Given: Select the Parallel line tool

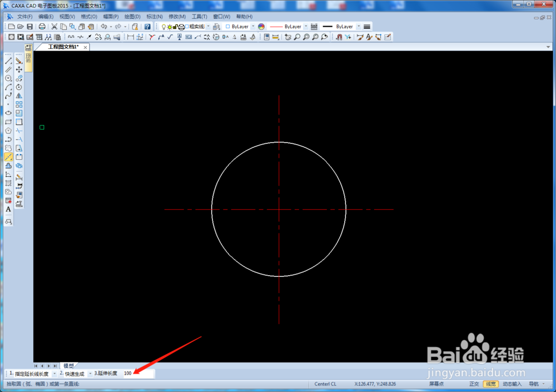Looking at the screenshot, I should pyautogui.click(x=8, y=70).
